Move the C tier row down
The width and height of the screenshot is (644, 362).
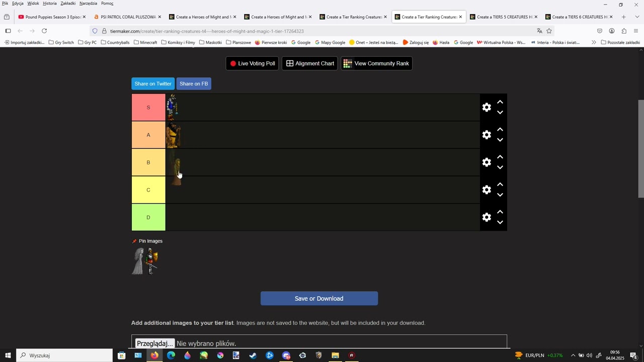(500, 195)
